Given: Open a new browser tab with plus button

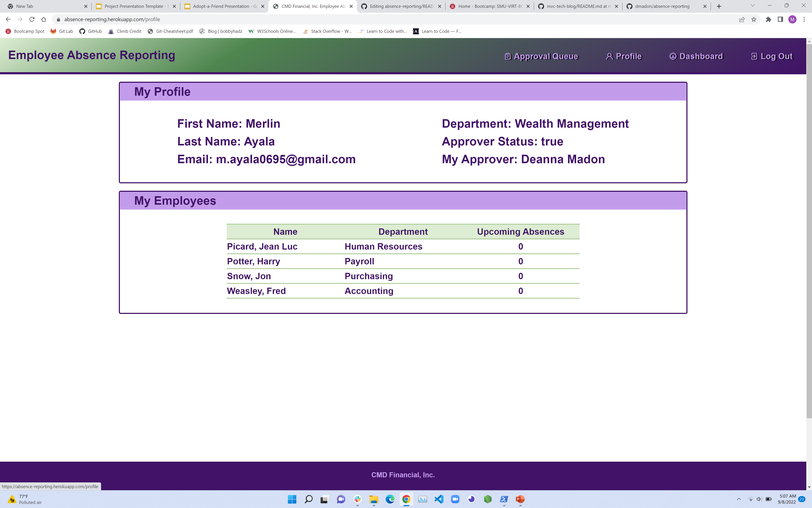Looking at the screenshot, I should coord(719,6).
